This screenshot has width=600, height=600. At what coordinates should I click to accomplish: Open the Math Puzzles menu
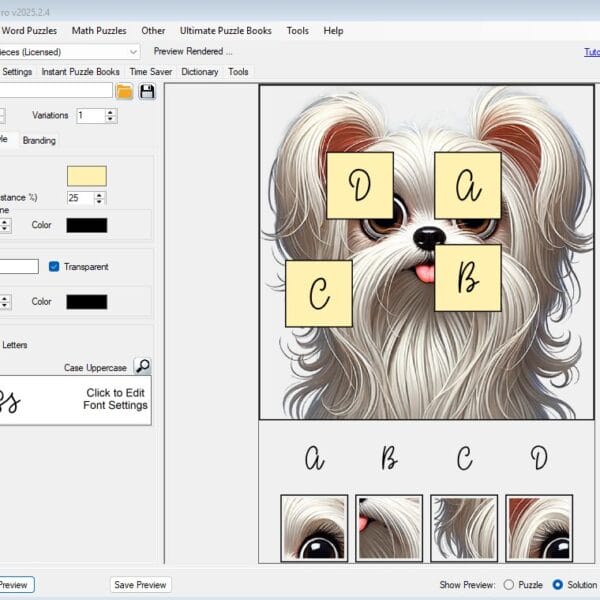99,31
